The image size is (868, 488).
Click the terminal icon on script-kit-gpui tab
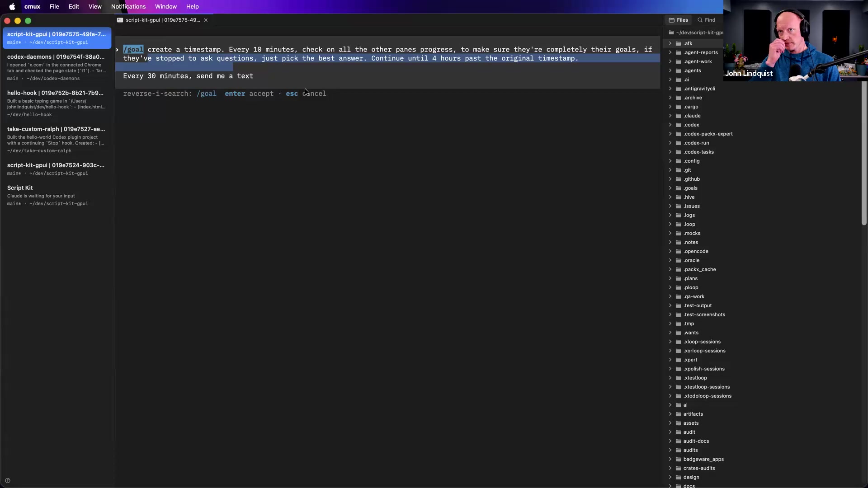point(120,20)
